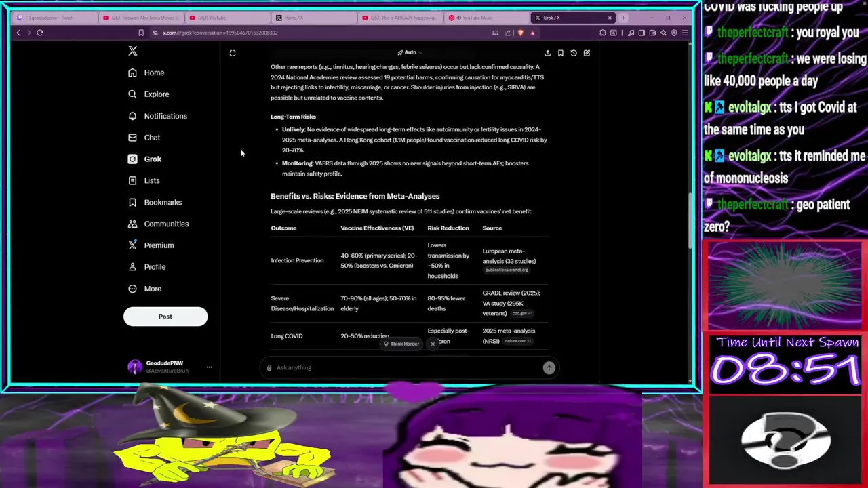Open Premium in the sidebar
Image resolution: width=868 pixels, height=488 pixels.
click(151, 245)
